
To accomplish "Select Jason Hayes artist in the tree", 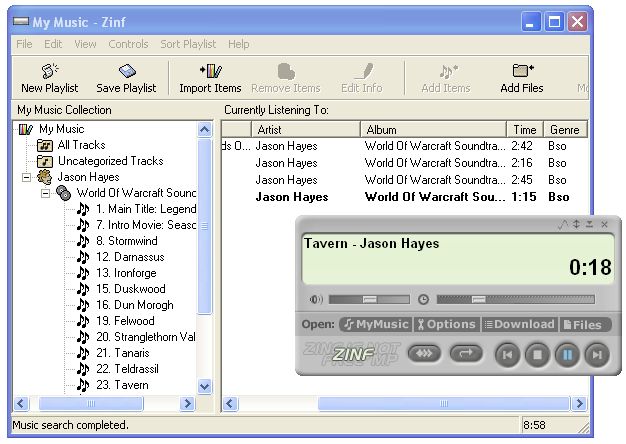I will point(88,177).
